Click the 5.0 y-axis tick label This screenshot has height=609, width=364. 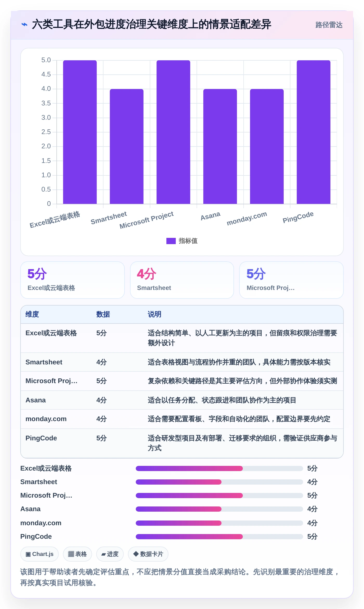point(46,60)
